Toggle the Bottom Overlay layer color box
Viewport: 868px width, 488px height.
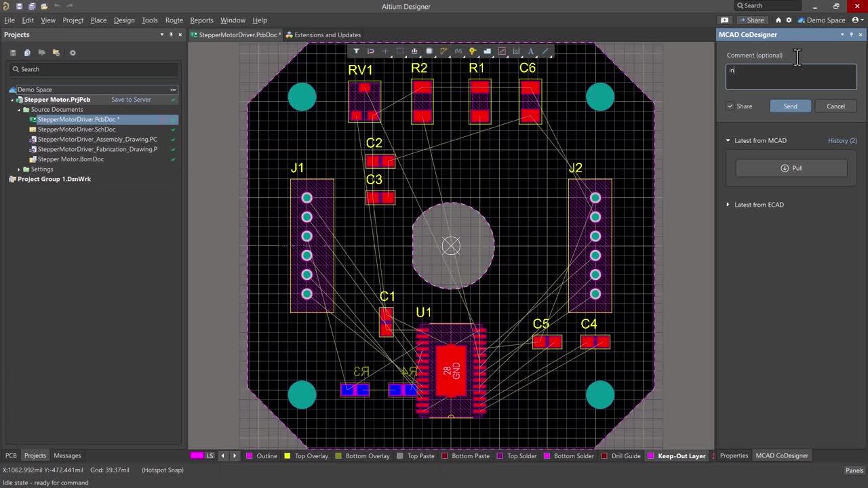[x=338, y=456]
